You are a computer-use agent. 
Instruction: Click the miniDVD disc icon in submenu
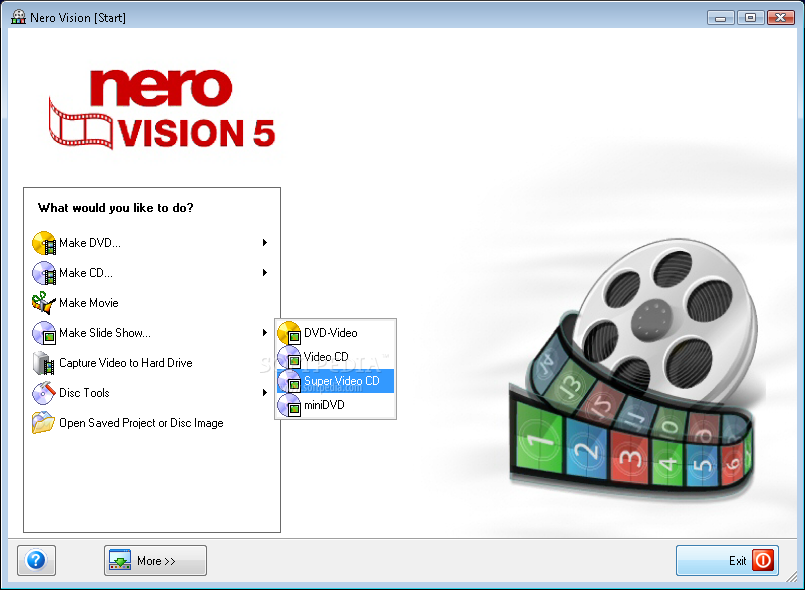289,405
